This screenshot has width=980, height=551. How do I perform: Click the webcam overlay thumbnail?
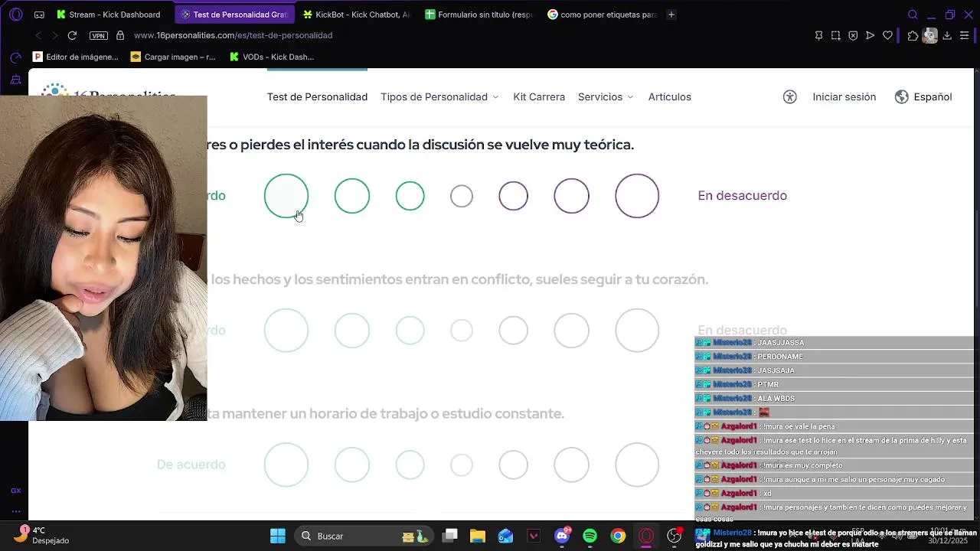coord(103,258)
